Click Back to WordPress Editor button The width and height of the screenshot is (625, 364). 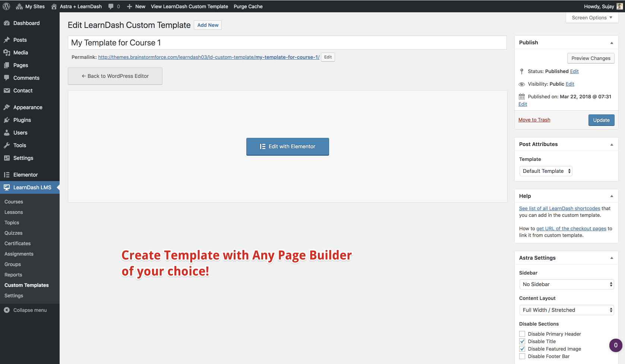tap(115, 76)
